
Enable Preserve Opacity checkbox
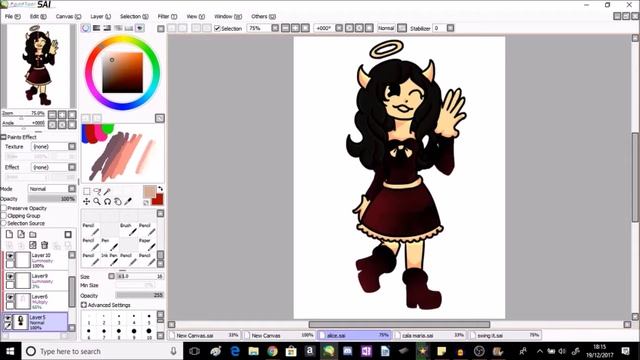click(x=4, y=208)
